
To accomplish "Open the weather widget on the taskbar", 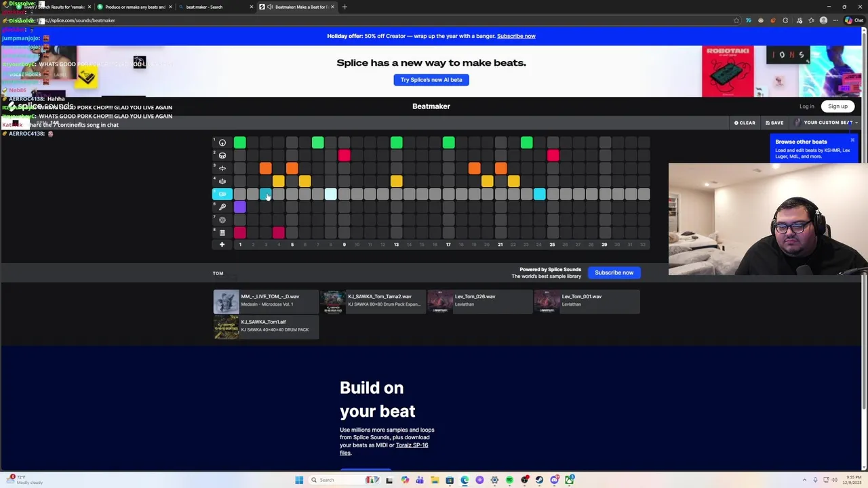I will [x=24, y=480].
